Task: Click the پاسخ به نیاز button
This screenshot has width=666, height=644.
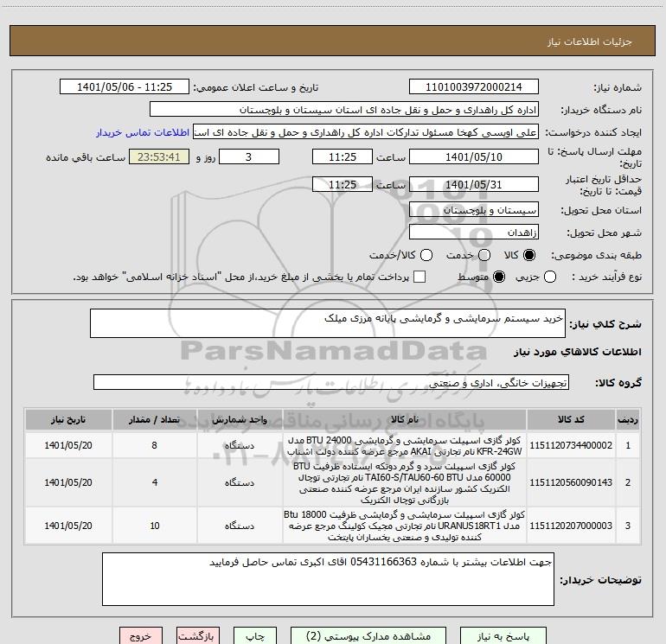Action: click(503, 636)
